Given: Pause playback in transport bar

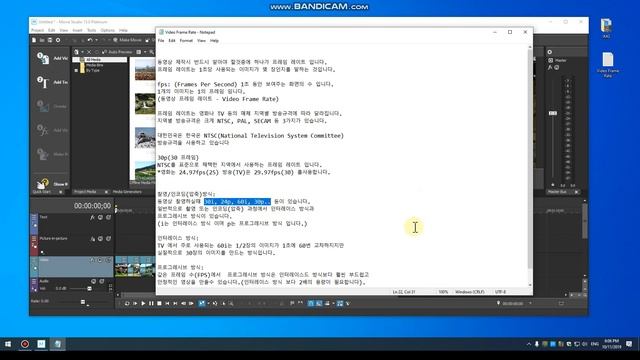Looking at the screenshot, I should click(151, 303).
